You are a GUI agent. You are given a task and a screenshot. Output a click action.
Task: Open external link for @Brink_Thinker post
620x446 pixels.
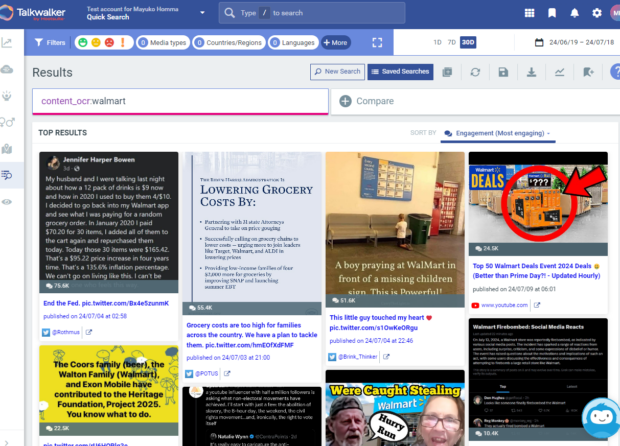(x=386, y=357)
